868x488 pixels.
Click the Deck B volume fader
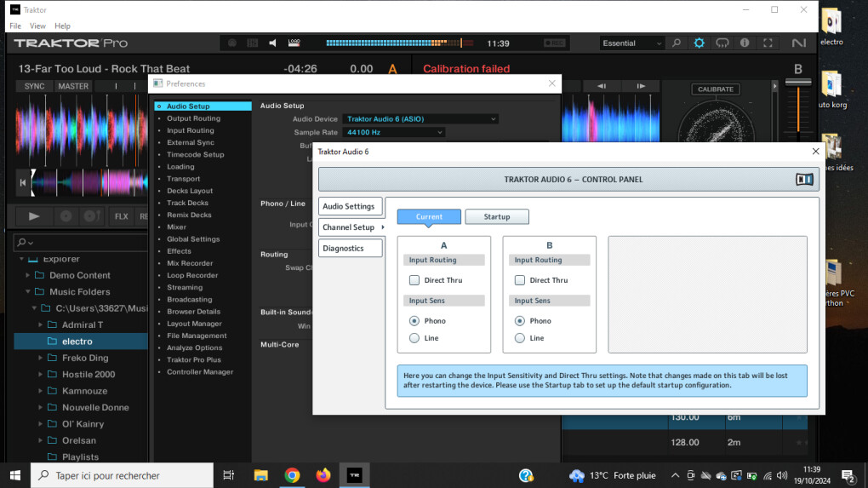click(x=798, y=83)
